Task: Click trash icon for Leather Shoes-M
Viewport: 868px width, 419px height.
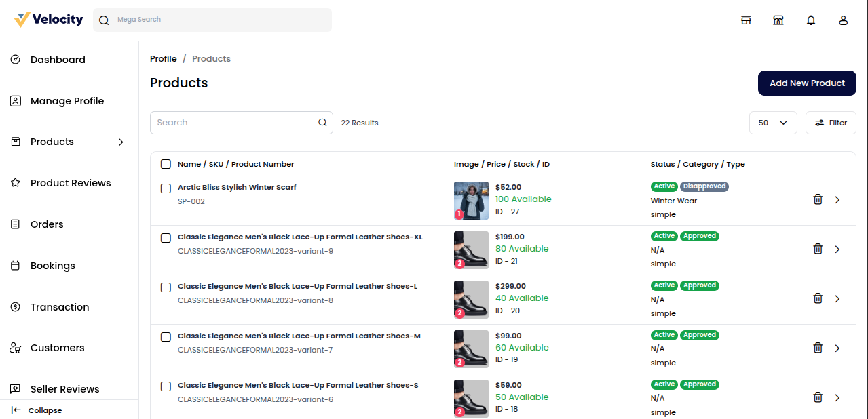Action: pyautogui.click(x=818, y=348)
